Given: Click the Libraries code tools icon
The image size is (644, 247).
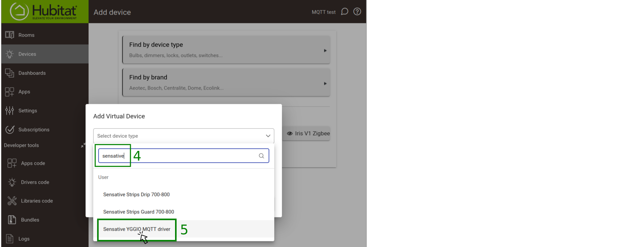Looking at the screenshot, I should (x=12, y=201).
